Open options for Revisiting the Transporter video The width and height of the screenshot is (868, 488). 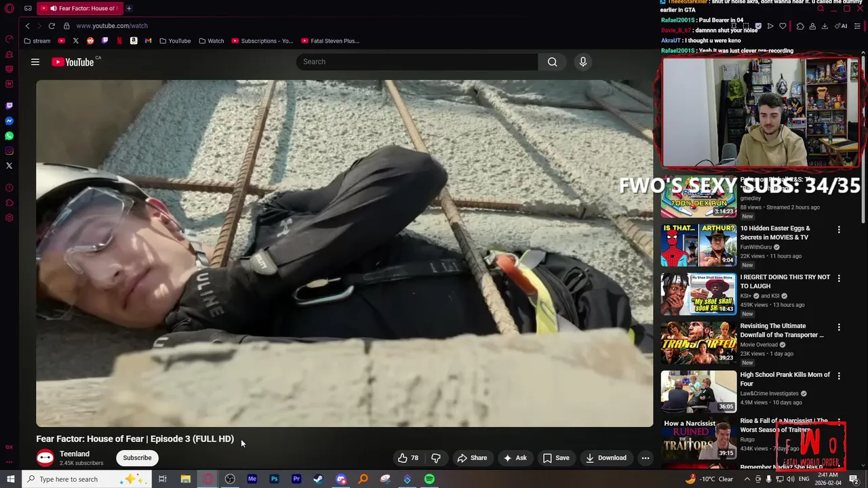pyautogui.click(x=839, y=327)
